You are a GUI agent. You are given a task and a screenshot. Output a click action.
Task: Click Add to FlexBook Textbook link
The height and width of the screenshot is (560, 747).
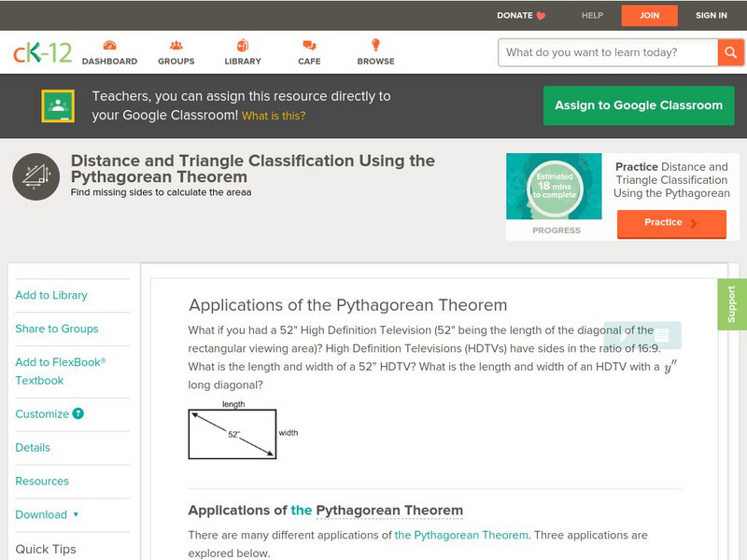[x=61, y=371]
